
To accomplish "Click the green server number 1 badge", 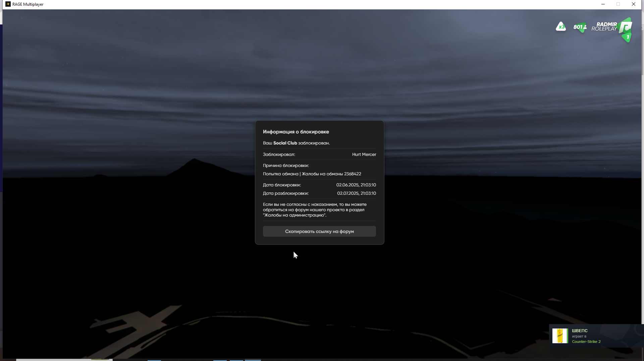I will point(628,38).
